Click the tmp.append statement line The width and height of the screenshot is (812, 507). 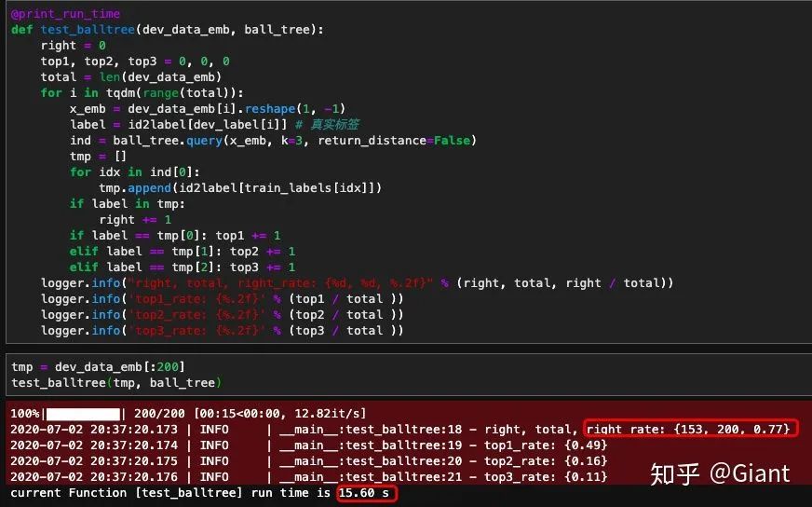(x=240, y=187)
